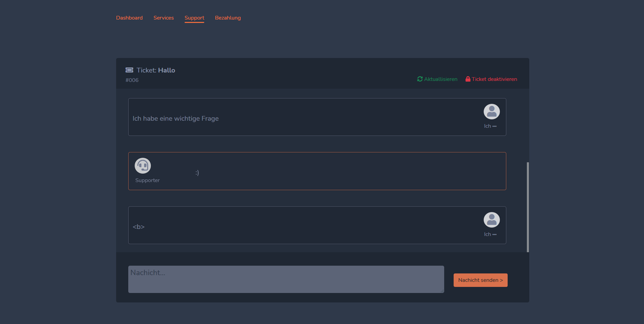Select the Support tab

pos(194,18)
